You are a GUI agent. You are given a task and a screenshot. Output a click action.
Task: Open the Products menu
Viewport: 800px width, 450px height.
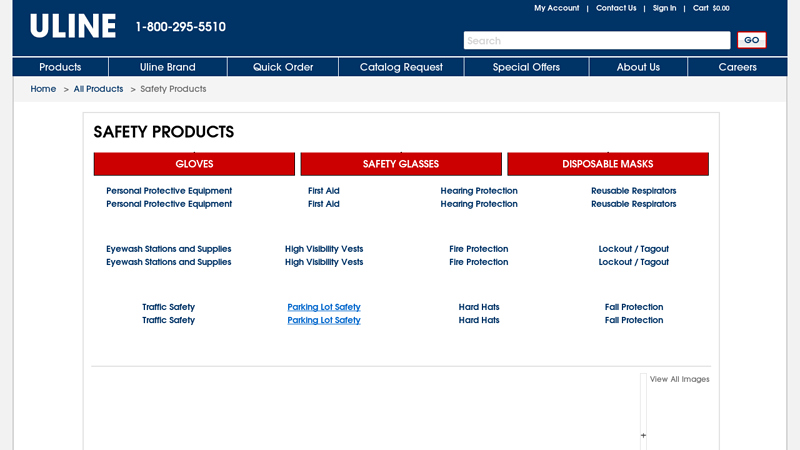[60, 67]
